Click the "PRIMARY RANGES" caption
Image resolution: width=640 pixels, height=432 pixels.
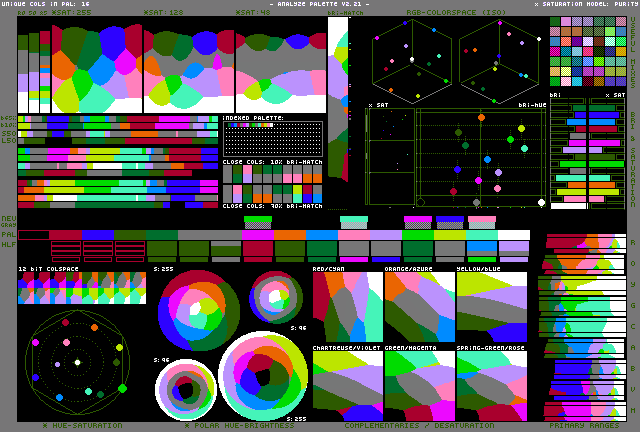point(584,425)
